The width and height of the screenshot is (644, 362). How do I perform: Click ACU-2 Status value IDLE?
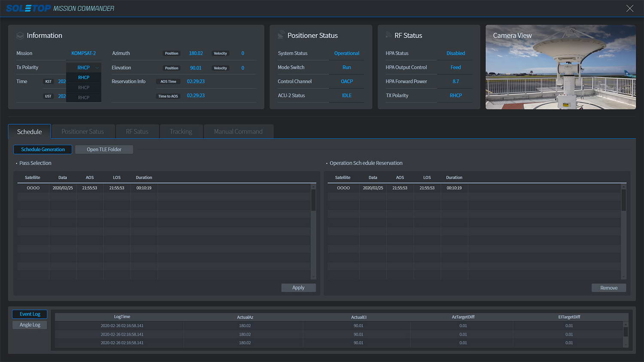coord(347,96)
